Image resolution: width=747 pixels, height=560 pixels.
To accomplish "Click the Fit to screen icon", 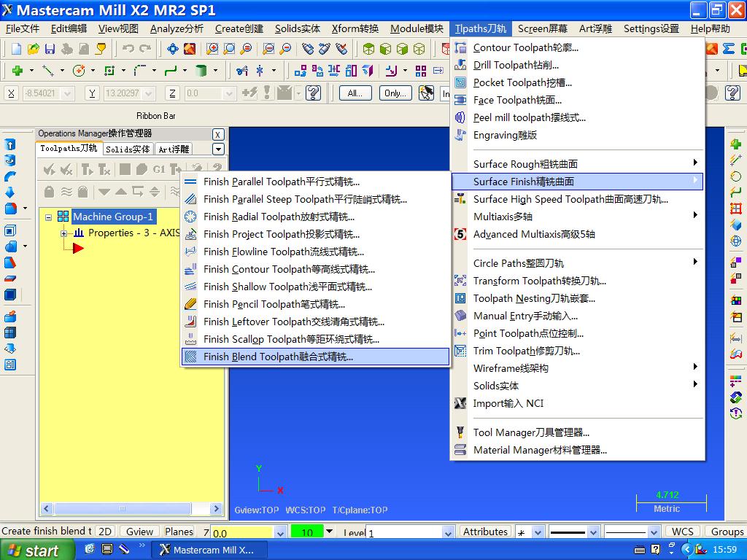I will coord(172,49).
